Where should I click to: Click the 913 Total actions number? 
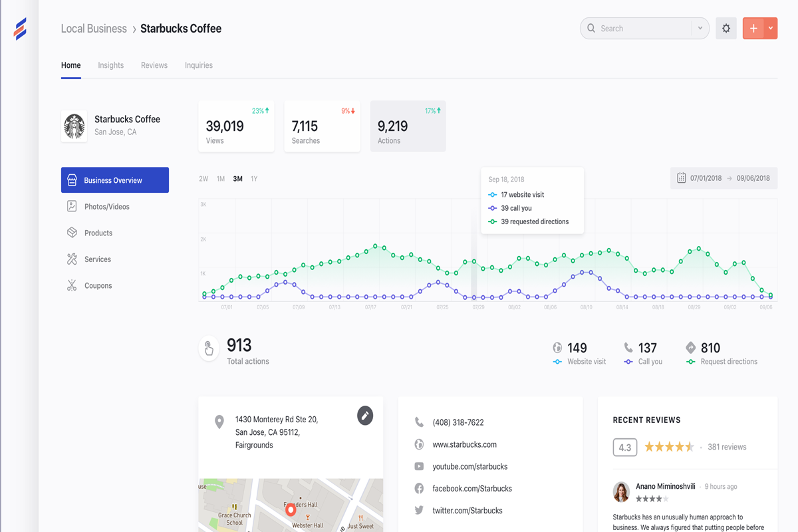[x=239, y=345]
